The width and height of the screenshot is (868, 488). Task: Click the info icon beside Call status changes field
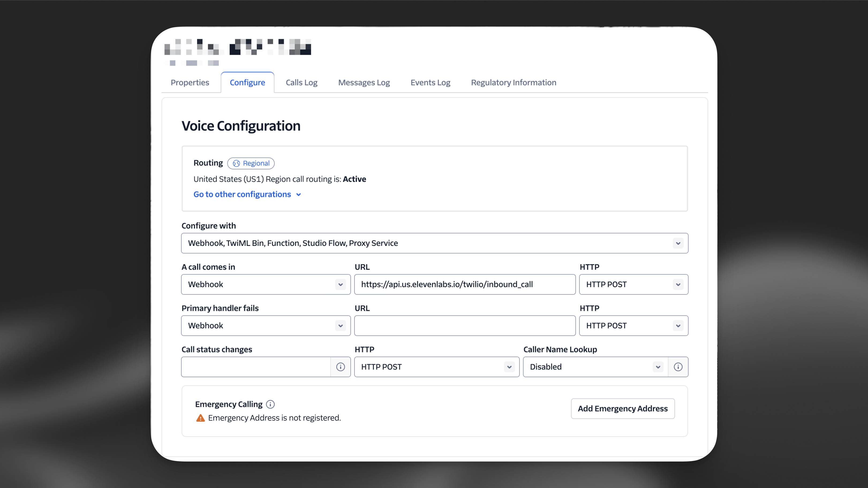coord(340,367)
